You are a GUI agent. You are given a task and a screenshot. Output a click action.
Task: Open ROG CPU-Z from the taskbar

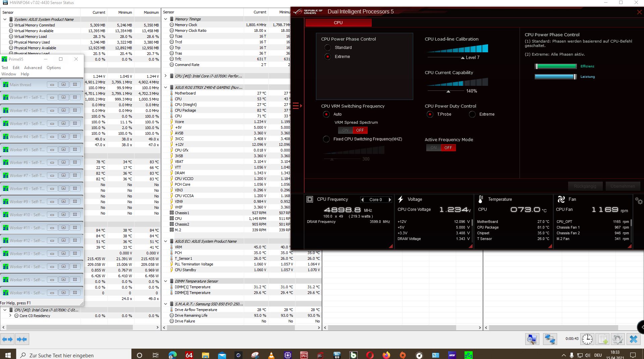304,355
